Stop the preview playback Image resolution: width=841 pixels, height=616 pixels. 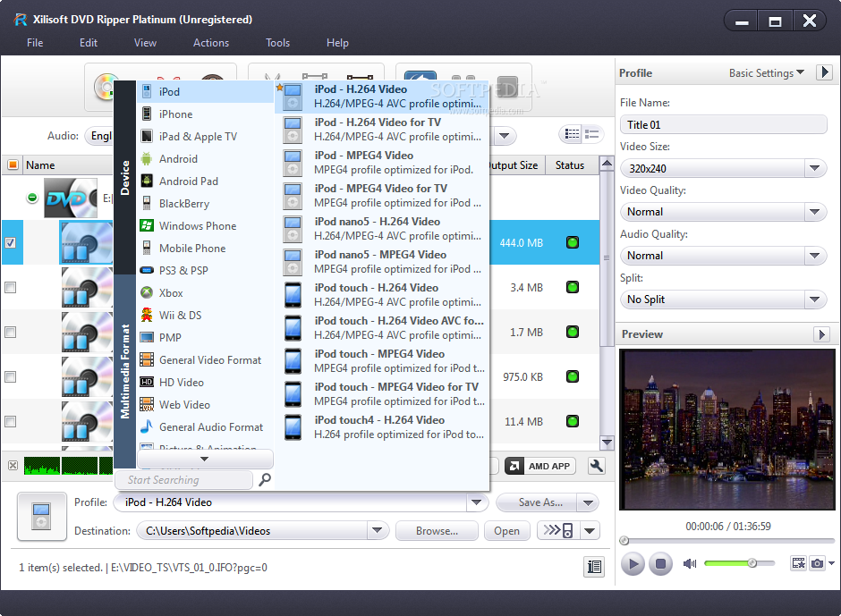661,563
